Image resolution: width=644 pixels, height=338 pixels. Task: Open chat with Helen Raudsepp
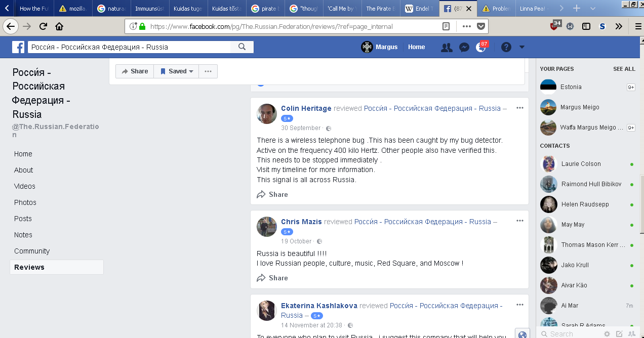pyautogui.click(x=587, y=204)
